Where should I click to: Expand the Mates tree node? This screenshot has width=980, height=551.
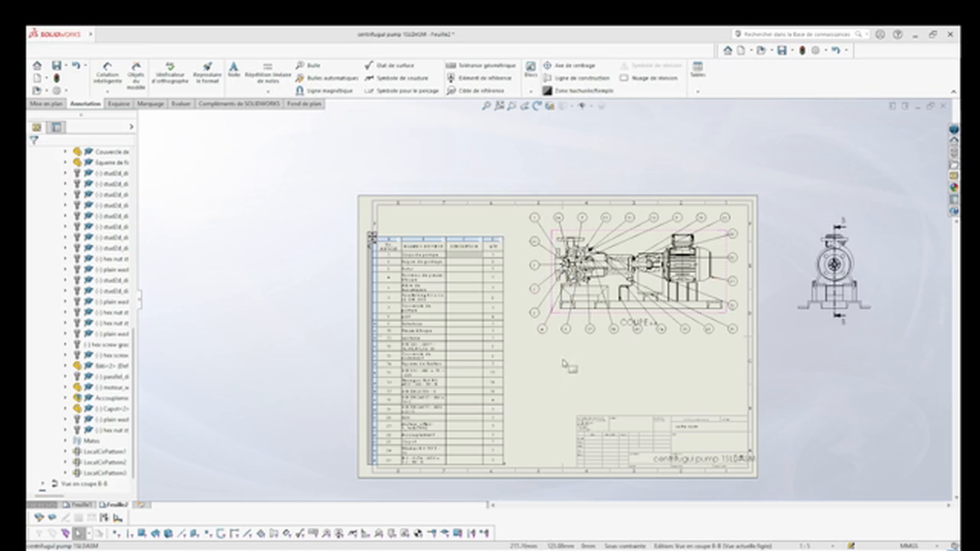[x=65, y=441]
